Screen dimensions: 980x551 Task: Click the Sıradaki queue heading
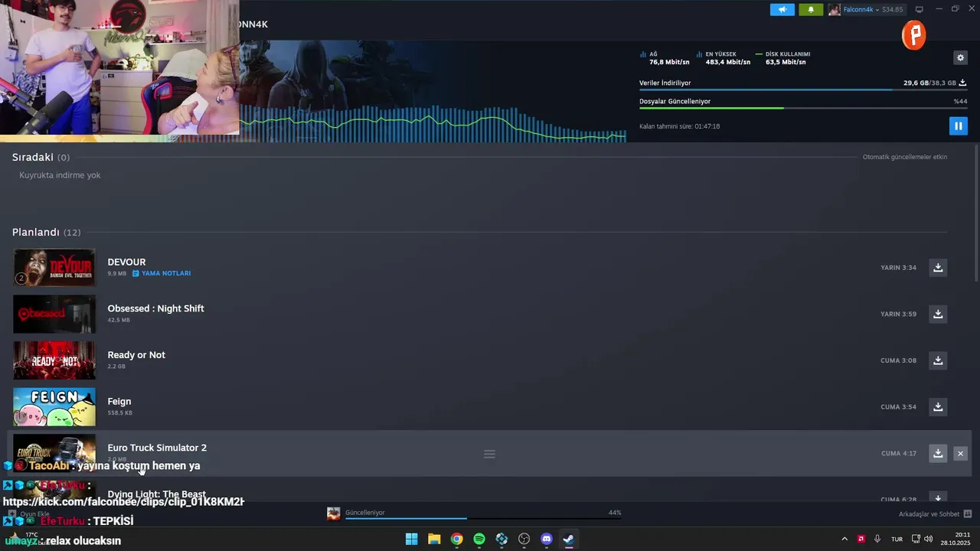41,157
